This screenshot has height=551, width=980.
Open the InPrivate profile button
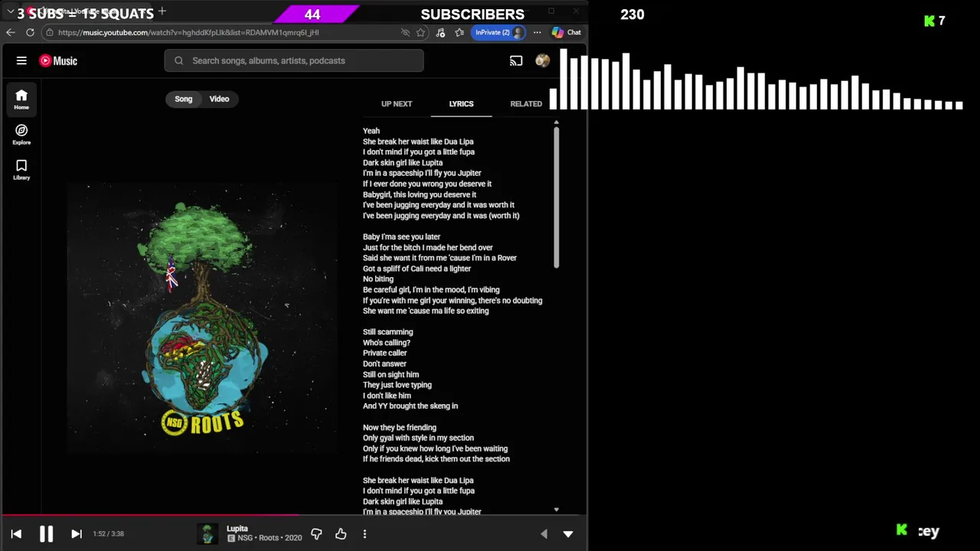(x=499, y=32)
